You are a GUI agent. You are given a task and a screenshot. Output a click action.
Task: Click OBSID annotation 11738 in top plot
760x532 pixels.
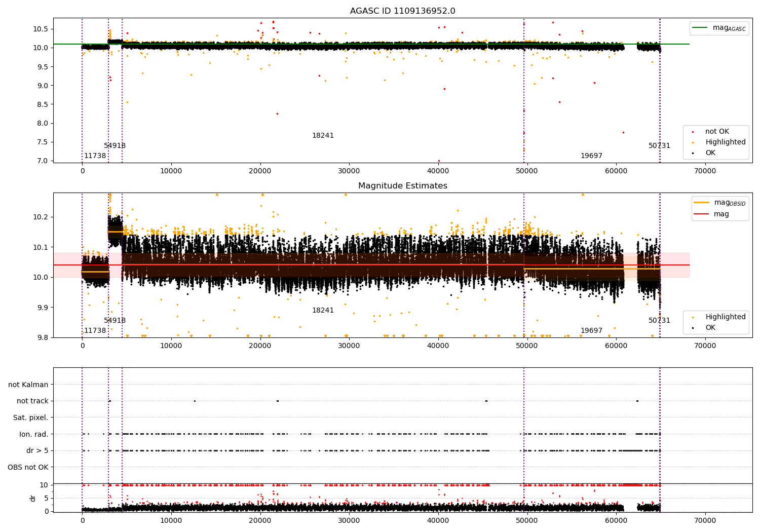tap(95, 156)
